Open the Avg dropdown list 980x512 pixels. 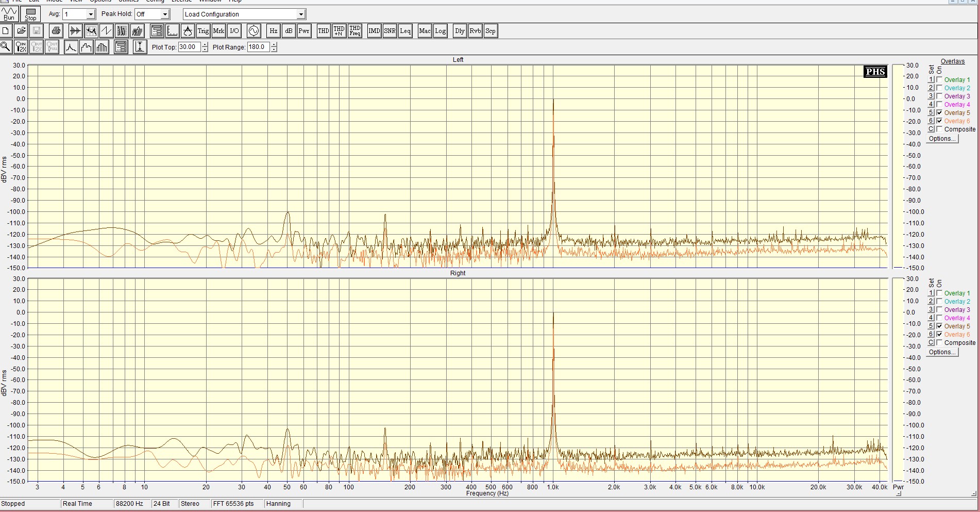[91, 14]
